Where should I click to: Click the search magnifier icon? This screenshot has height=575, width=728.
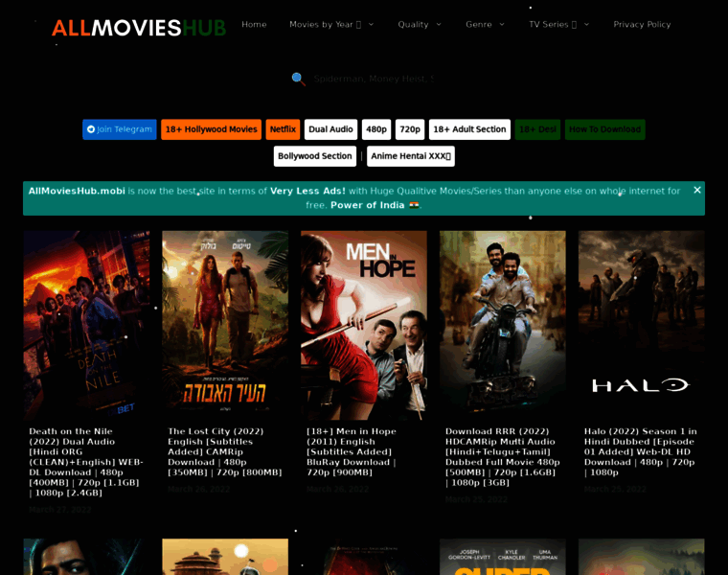click(298, 79)
